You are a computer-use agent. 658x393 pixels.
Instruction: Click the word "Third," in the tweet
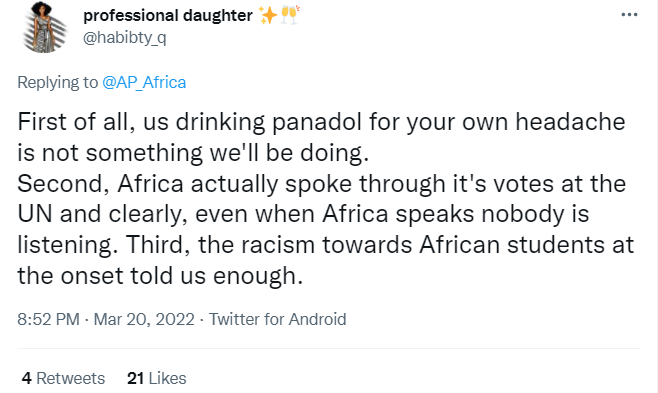158,245
